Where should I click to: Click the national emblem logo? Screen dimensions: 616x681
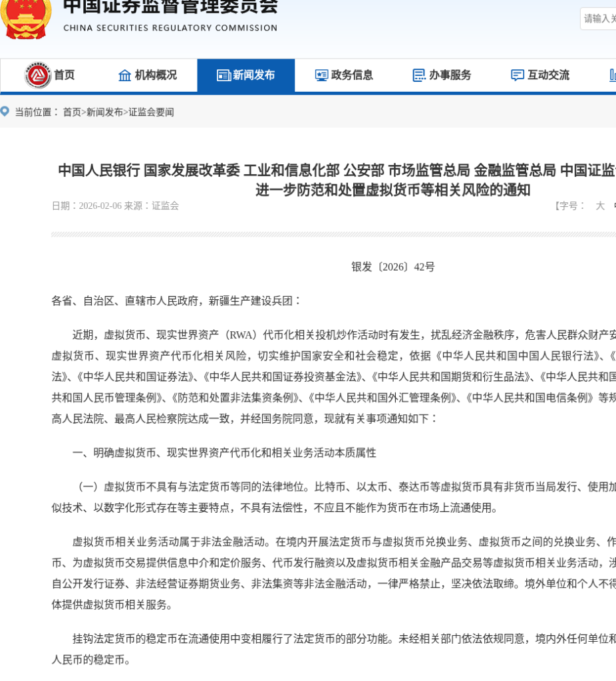pos(26,19)
